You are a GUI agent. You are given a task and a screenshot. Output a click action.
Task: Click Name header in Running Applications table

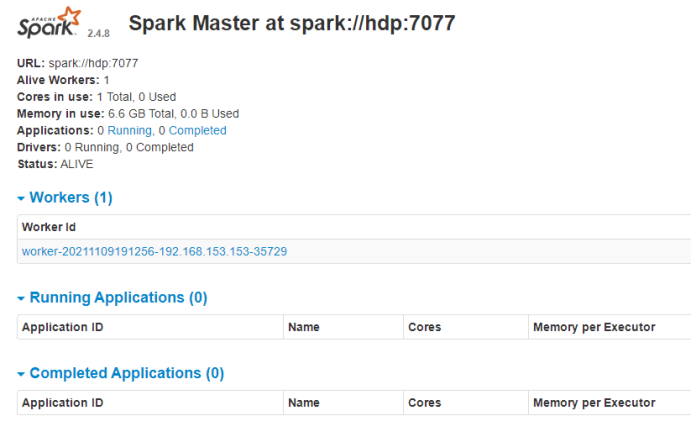pyautogui.click(x=304, y=327)
